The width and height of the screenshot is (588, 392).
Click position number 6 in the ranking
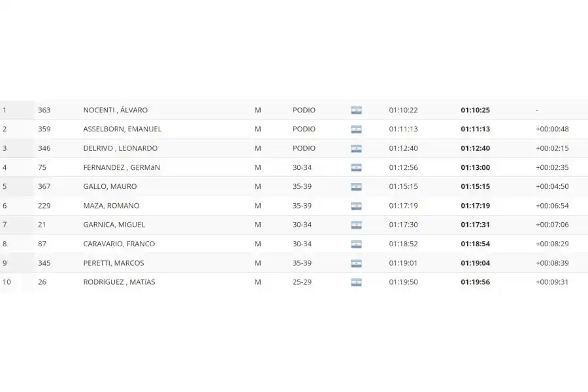click(x=5, y=206)
